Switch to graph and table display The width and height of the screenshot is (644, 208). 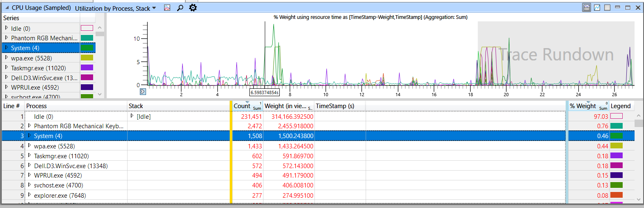pos(587,7)
